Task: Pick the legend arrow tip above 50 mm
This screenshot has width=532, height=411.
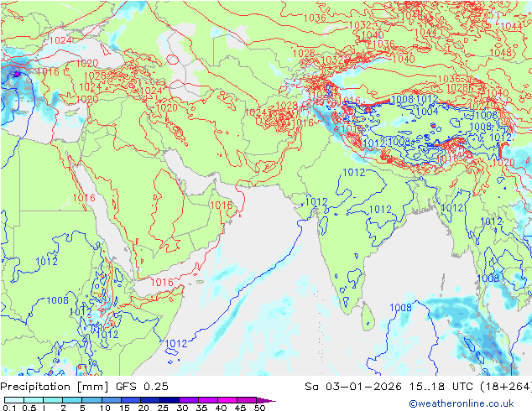Action: [266, 400]
